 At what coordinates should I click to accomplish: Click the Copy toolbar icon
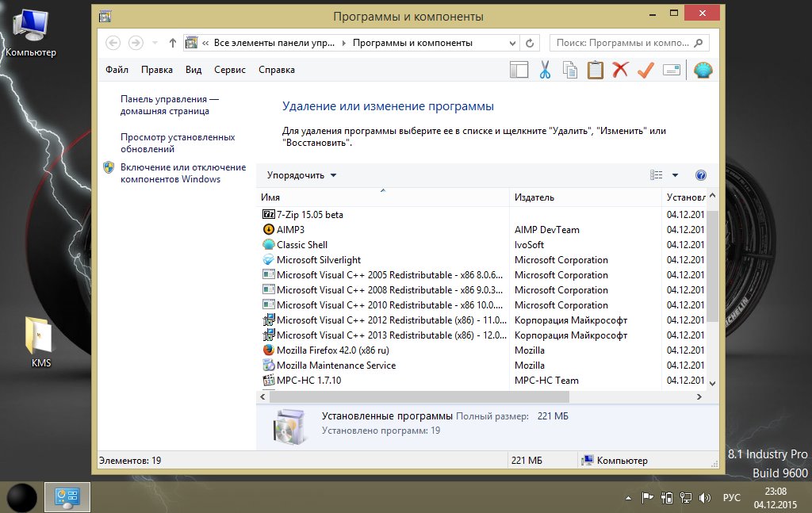[569, 70]
